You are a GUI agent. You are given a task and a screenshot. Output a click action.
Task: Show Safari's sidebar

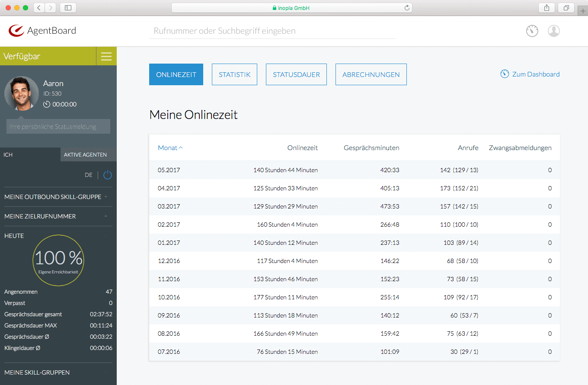(68, 7)
